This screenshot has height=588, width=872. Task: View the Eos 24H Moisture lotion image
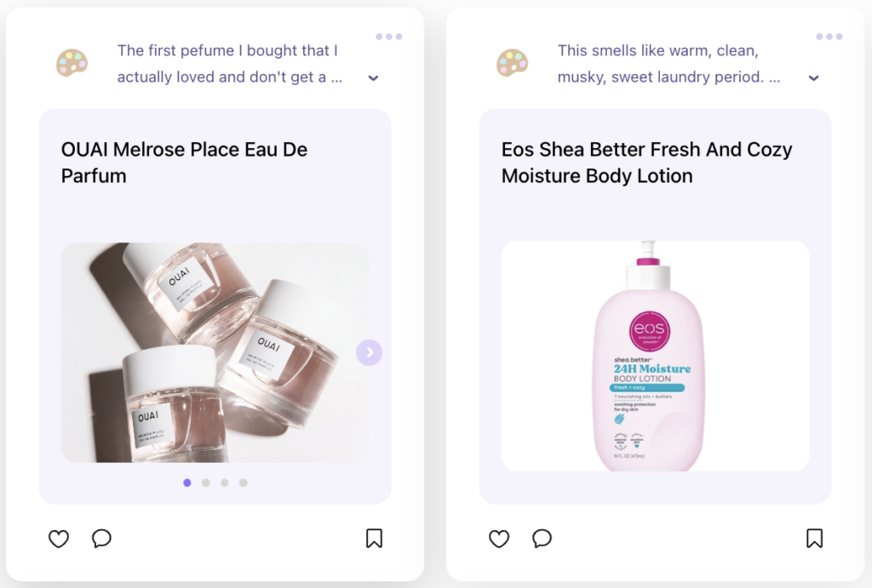[655, 356]
